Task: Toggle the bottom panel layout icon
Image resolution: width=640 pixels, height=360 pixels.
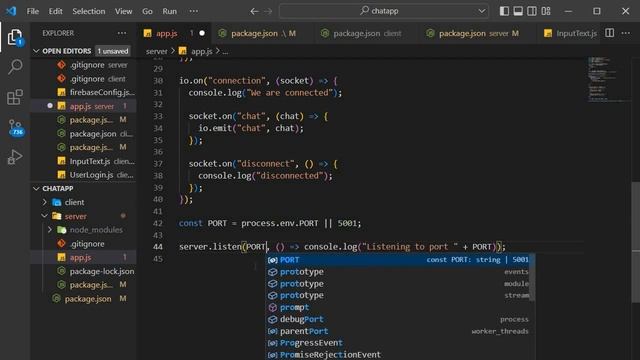Action: click(518, 11)
